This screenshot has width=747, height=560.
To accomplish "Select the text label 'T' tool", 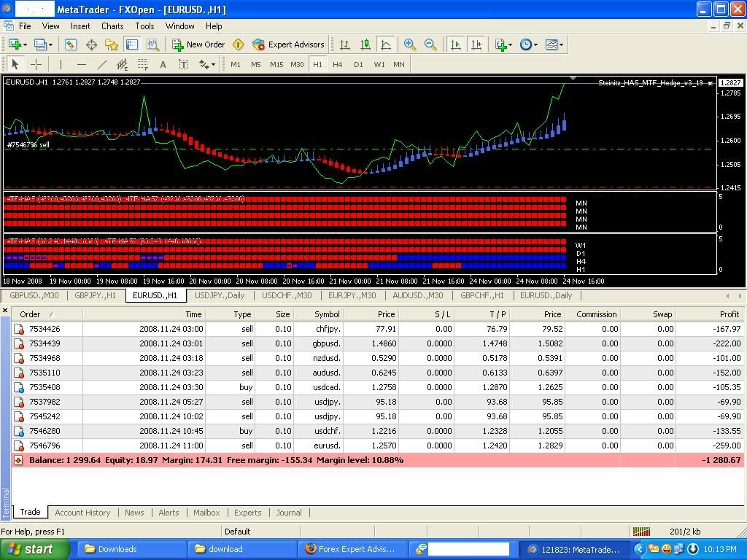I will (183, 64).
